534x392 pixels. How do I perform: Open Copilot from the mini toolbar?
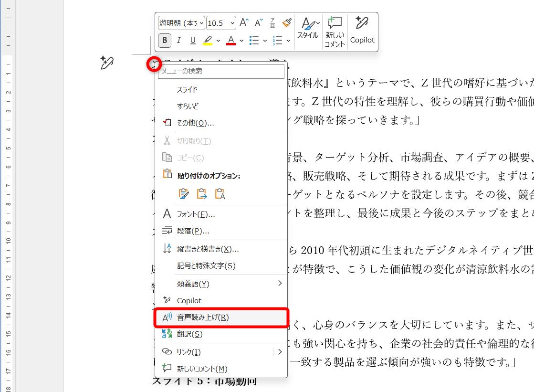coord(362,28)
